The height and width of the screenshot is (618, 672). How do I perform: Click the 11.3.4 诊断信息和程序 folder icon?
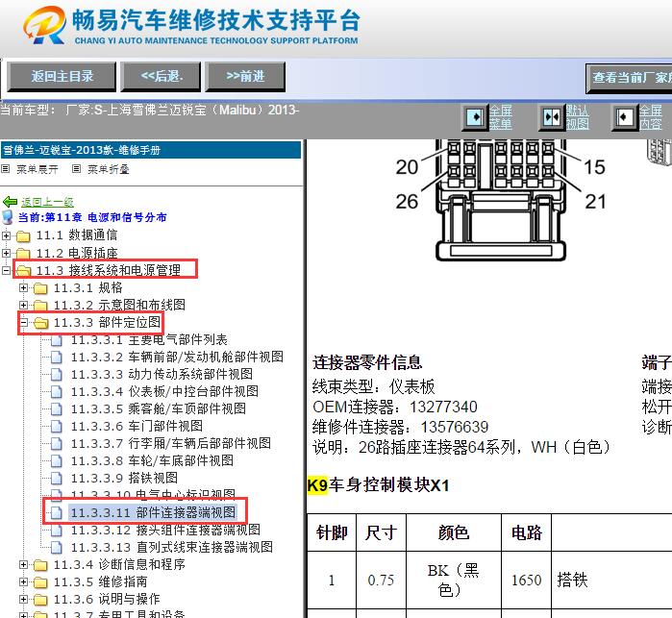pyautogui.click(x=40, y=565)
